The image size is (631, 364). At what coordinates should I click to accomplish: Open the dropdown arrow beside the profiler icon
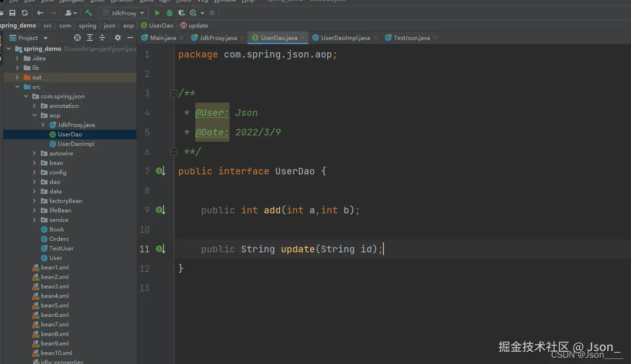pyautogui.click(x=202, y=13)
